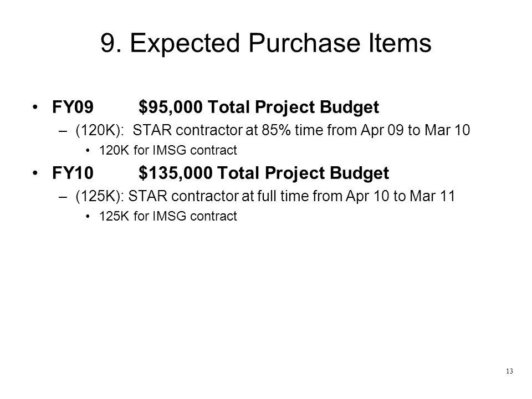Click the word Purchase in title
Image resolution: width=532 pixels, height=399 pixels.
304,43
